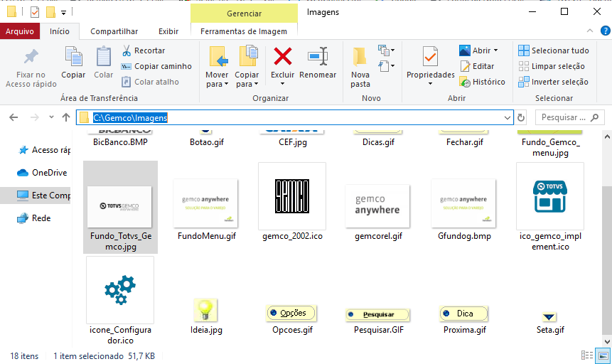Select the gemcorel.gif thumbnail
The height and width of the screenshot is (364, 612).
coord(378,206)
